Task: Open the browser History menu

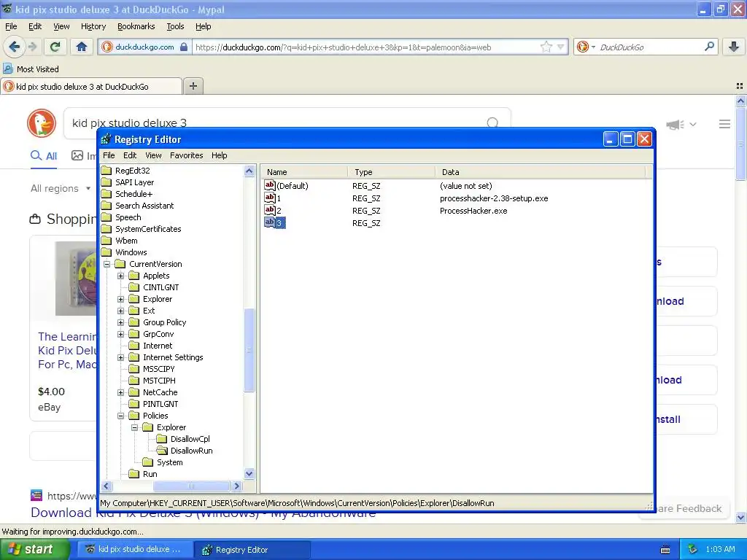Action: [93, 26]
